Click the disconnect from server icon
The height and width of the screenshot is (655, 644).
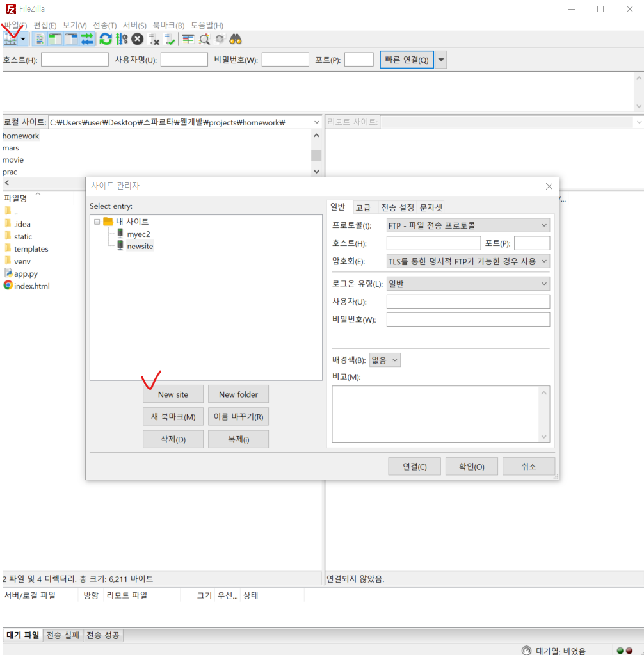coord(154,39)
